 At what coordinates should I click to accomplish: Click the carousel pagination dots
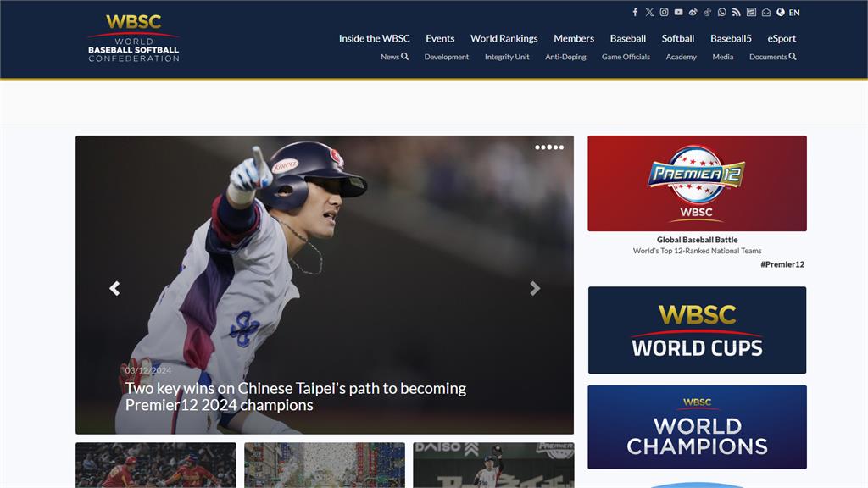tap(548, 147)
